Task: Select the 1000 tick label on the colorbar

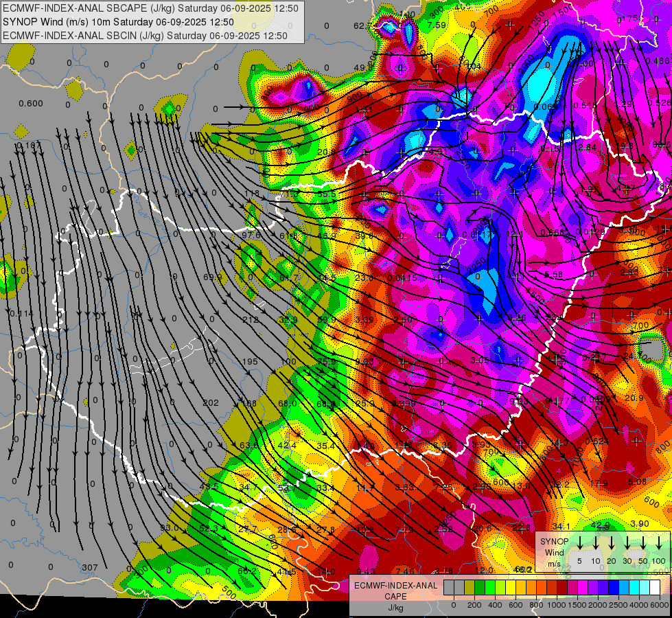Action: [557, 605]
